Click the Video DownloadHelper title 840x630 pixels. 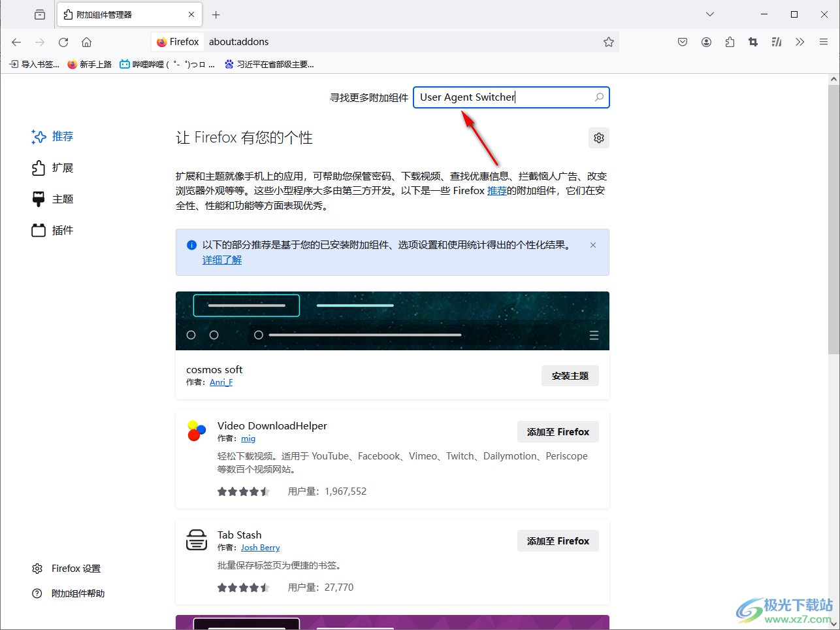pos(272,426)
